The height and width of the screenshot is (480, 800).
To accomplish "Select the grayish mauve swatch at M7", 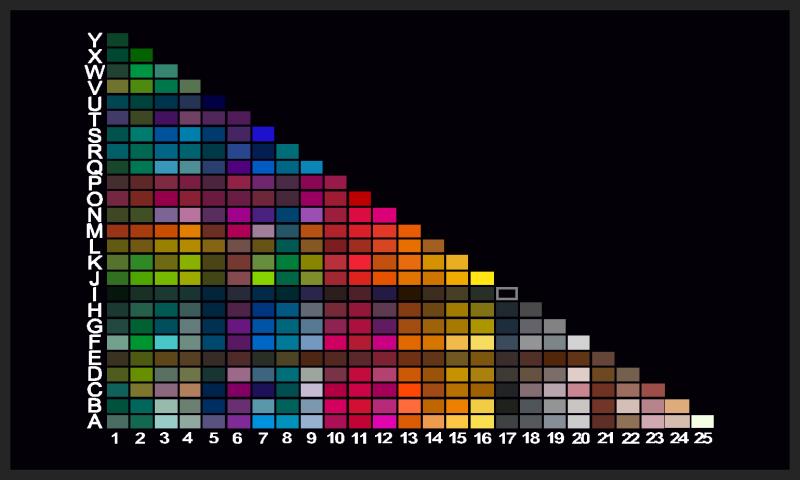I will (x=263, y=231).
